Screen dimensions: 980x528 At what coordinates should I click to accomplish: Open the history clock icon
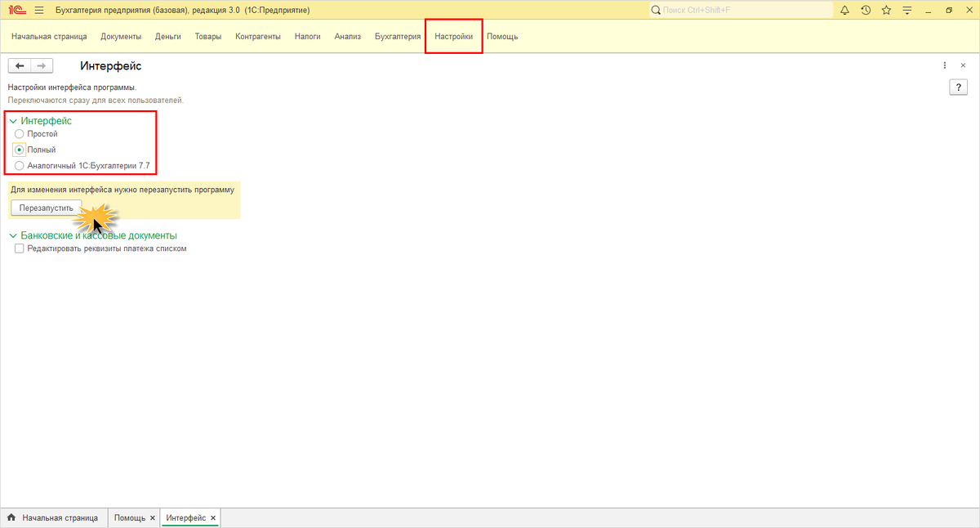click(x=866, y=10)
